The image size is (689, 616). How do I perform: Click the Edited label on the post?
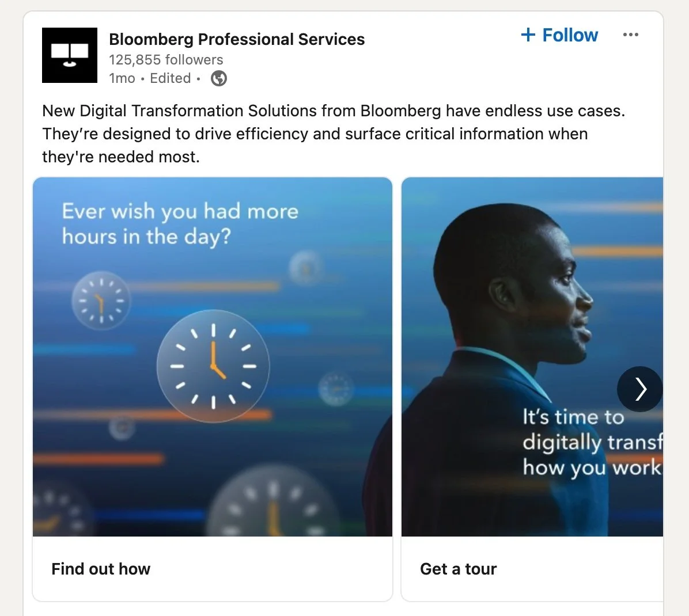click(171, 78)
